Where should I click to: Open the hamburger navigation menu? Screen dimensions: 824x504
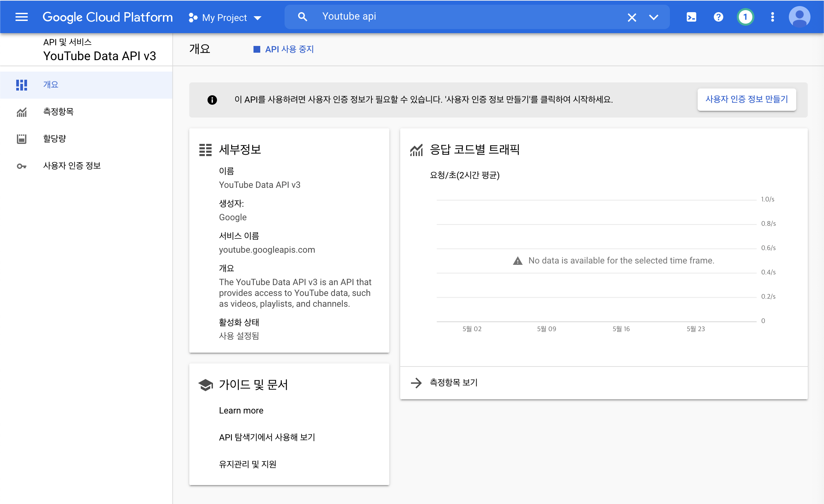click(x=22, y=17)
